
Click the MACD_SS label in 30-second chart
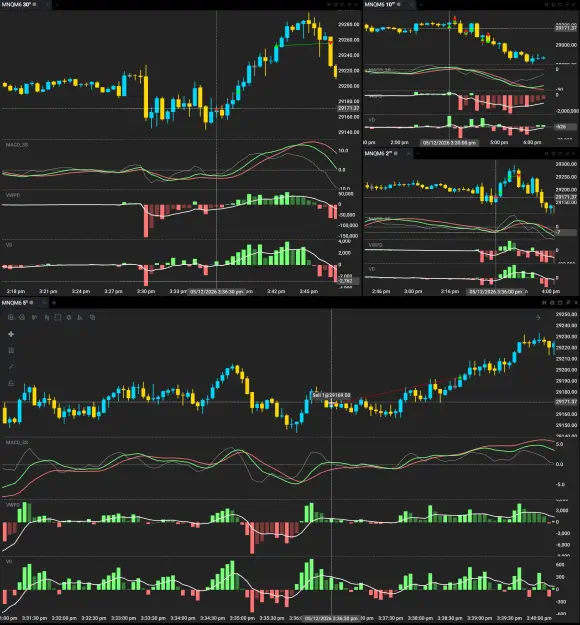(x=17, y=145)
